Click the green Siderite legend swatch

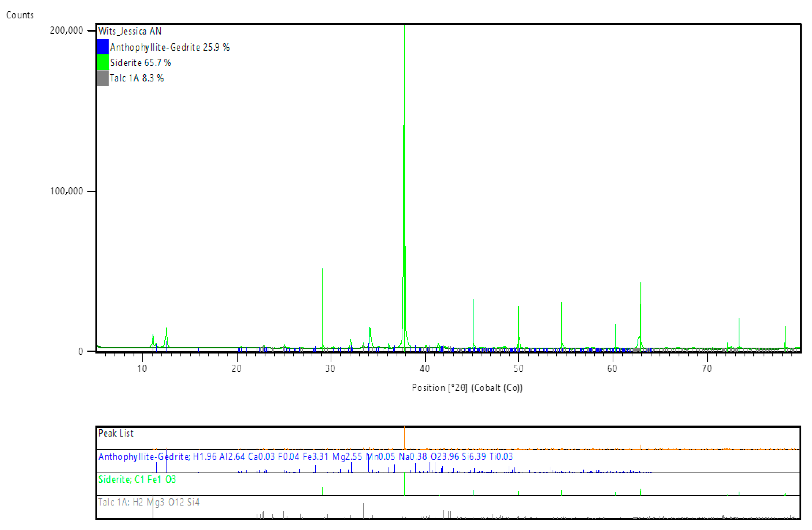(x=103, y=62)
